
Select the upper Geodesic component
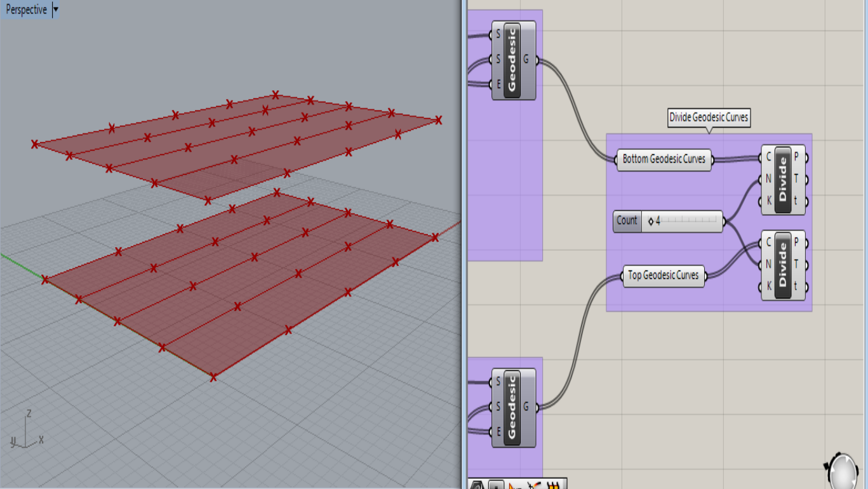512,60
